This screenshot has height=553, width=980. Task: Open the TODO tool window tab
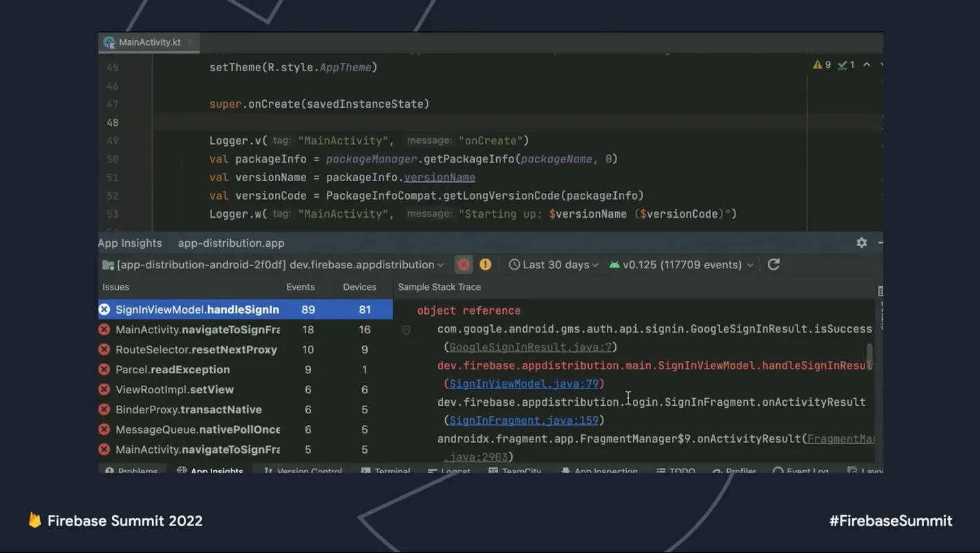675,471
